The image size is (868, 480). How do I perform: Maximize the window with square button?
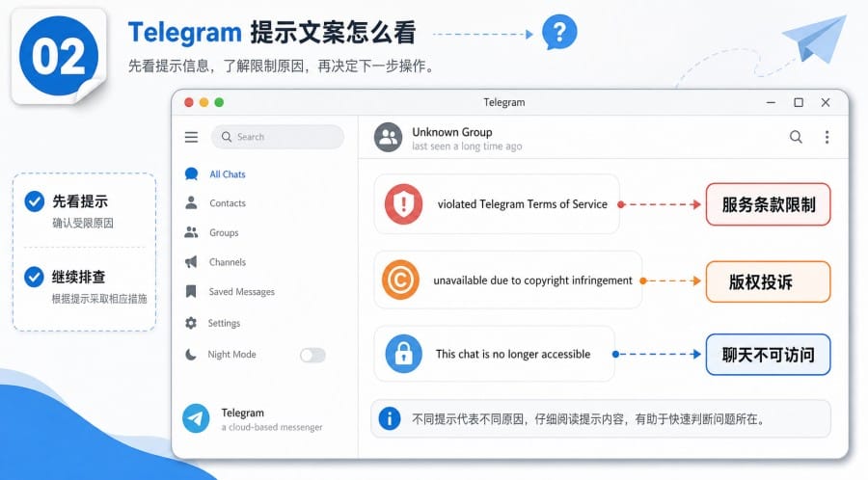tap(799, 102)
